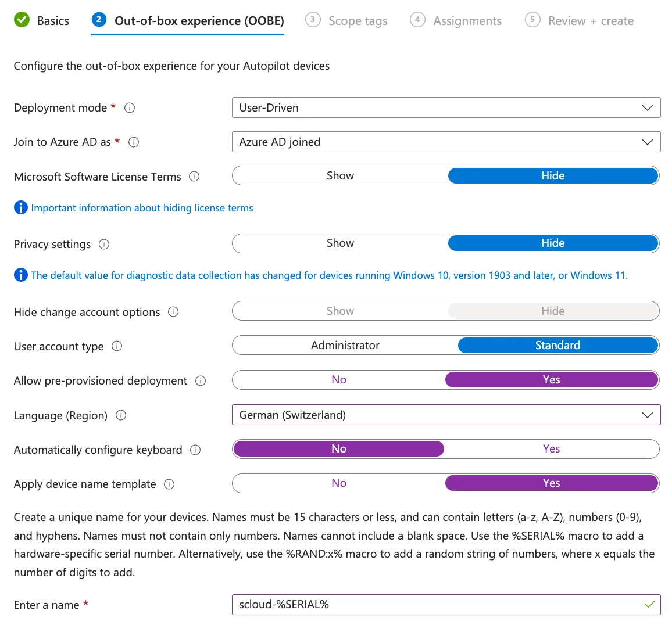Click the Language (Region) info icon

click(x=121, y=415)
